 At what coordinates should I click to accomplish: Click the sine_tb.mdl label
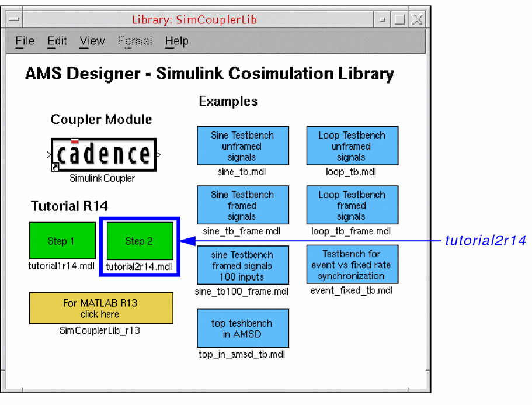(x=242, y=172)
